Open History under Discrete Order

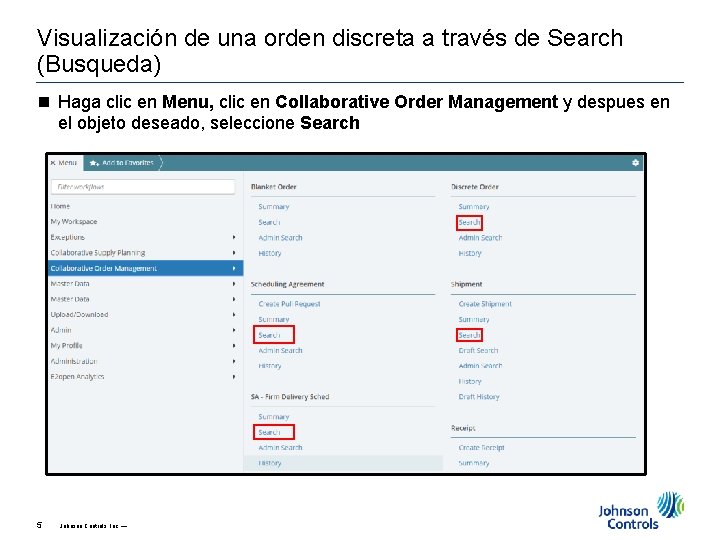(470, 253)
